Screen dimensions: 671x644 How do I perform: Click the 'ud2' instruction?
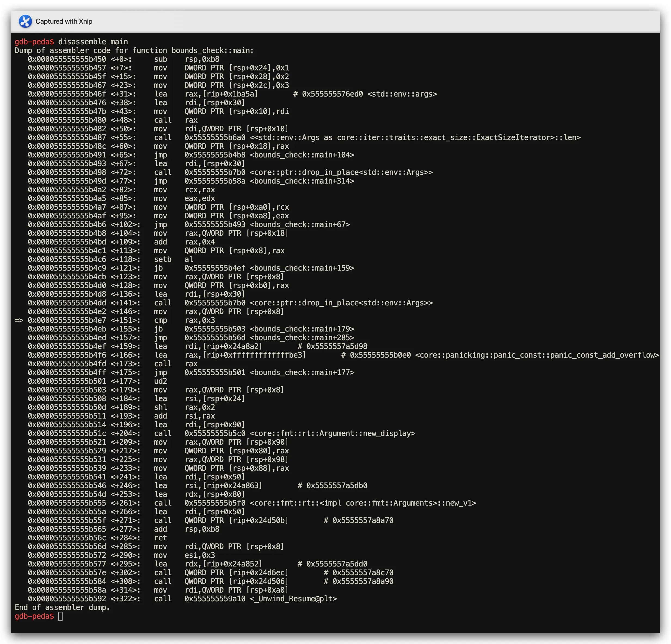pos(161,381)
